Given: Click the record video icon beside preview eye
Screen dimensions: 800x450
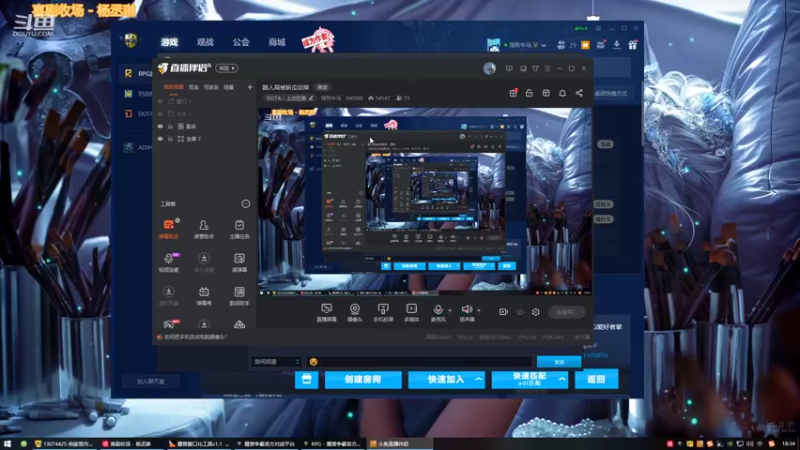Looking at the screenshot, I should point(503,312).
